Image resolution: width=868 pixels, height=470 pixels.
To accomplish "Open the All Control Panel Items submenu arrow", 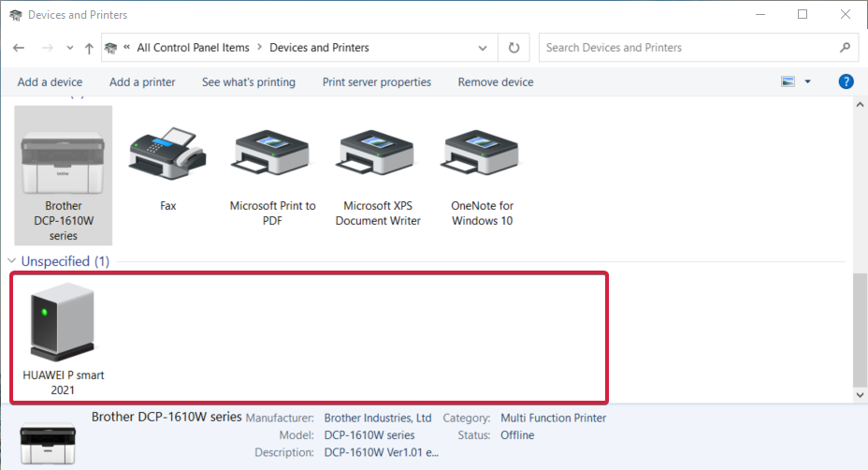I will [x=259, y=47].
